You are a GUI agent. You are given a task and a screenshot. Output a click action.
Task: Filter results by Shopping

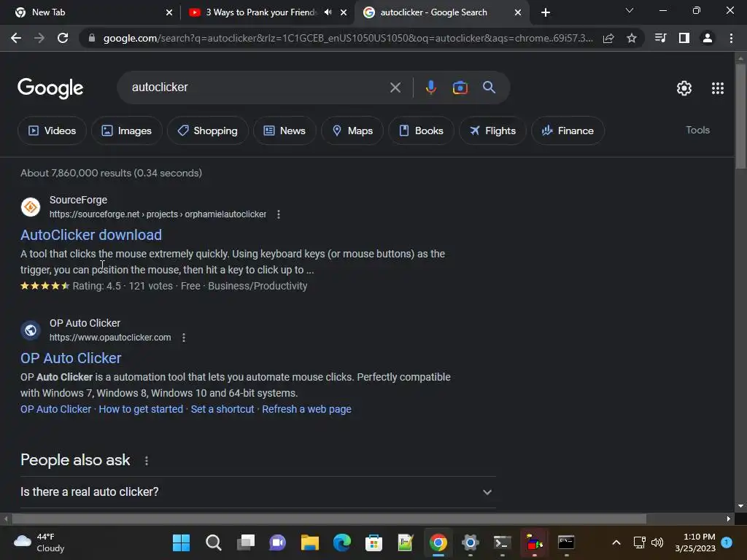[x=208, y=131]
